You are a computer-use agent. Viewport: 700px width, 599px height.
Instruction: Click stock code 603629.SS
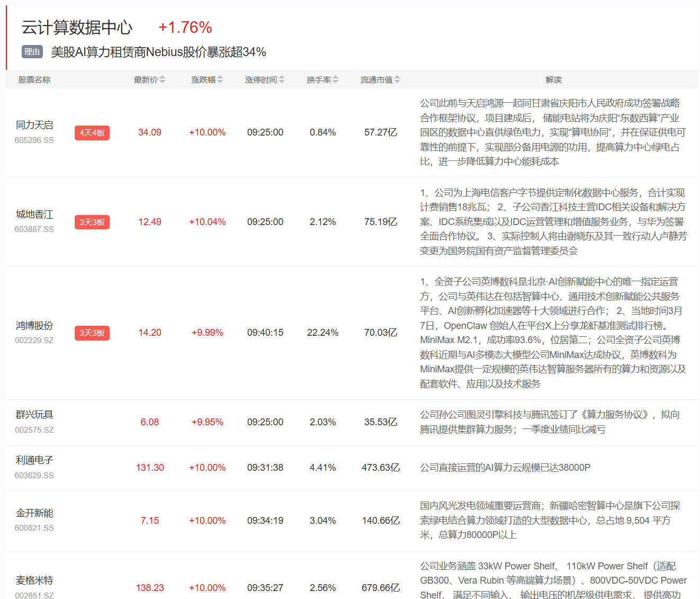[34, 476]
